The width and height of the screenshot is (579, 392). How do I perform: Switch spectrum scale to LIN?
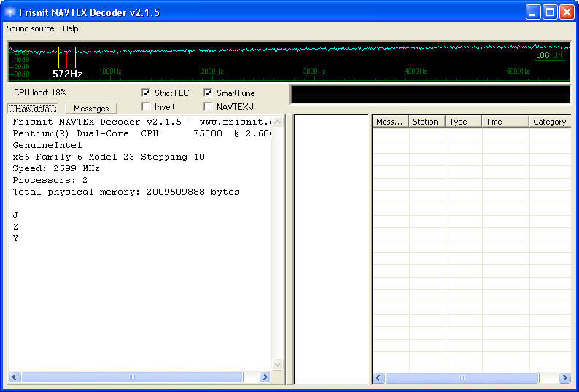tap(557, 55)
